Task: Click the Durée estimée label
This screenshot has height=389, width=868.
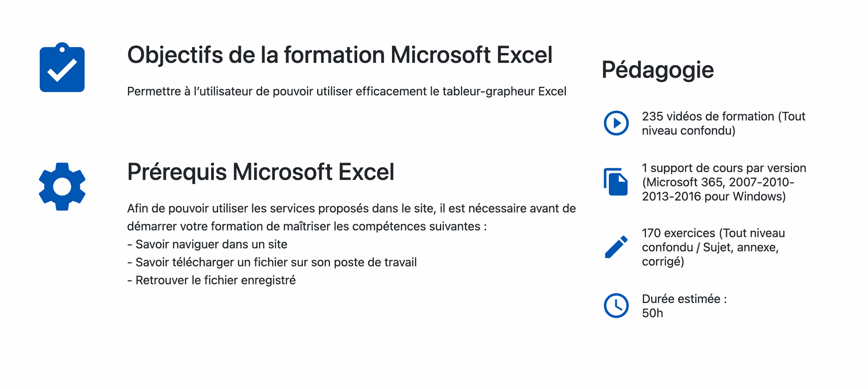Action: click(x=684, y=299)
